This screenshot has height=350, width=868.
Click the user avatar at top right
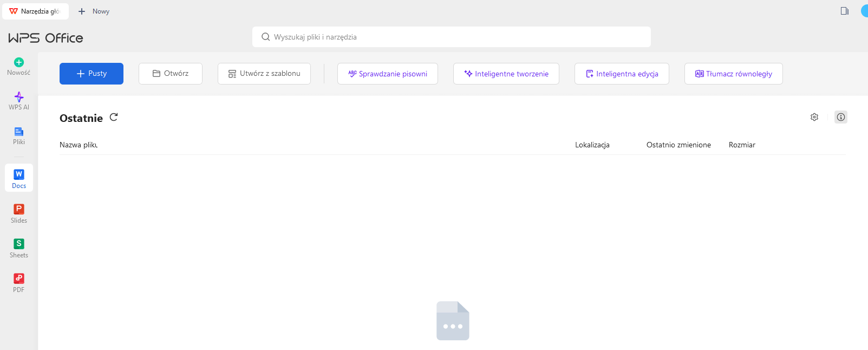tap(865, 11)
